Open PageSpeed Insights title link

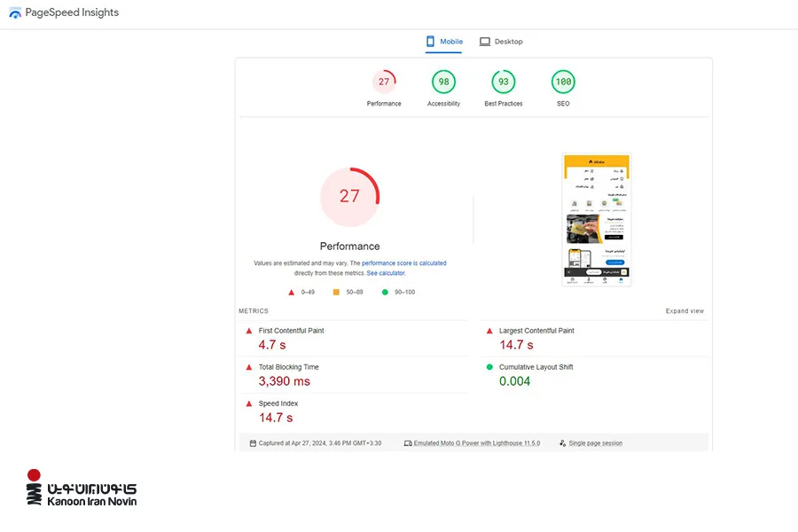[72, 12]
